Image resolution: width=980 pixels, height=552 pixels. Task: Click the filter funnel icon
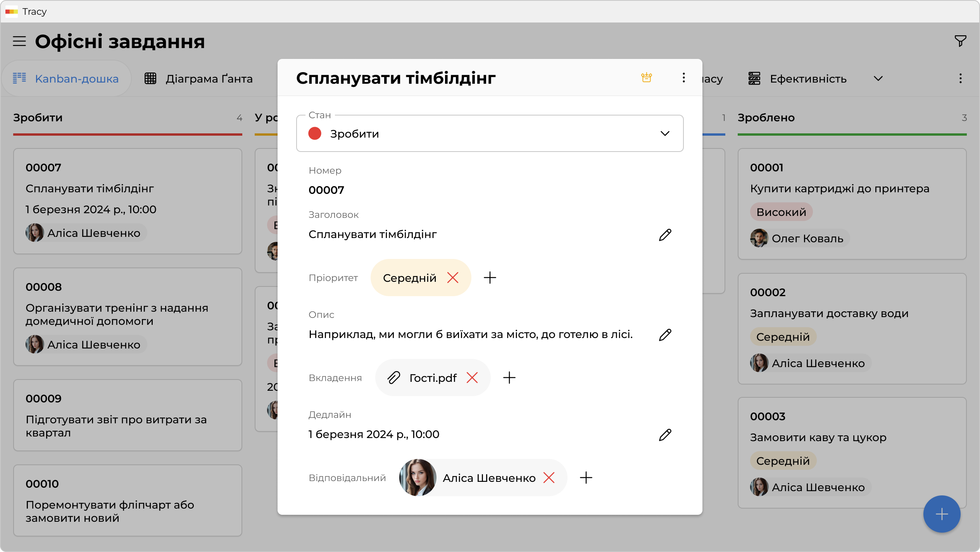coord(960,41)
